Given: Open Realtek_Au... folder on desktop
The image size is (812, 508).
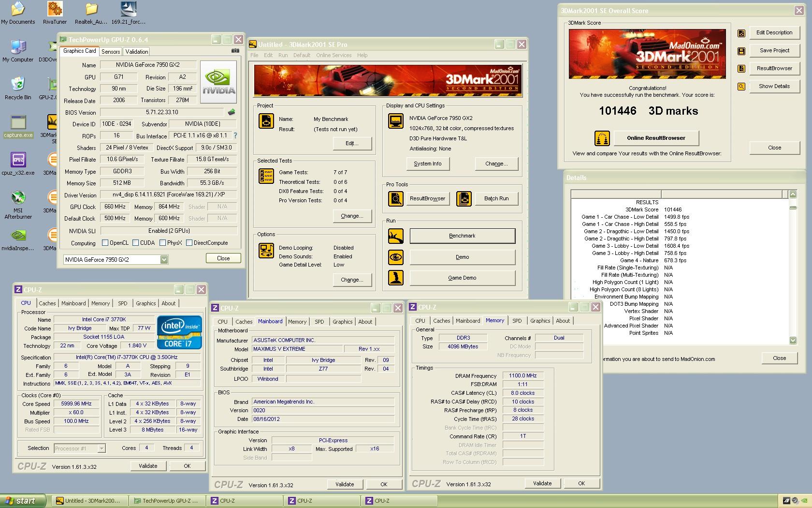Looking at the screenshot, I should click(x=91, y=13).
